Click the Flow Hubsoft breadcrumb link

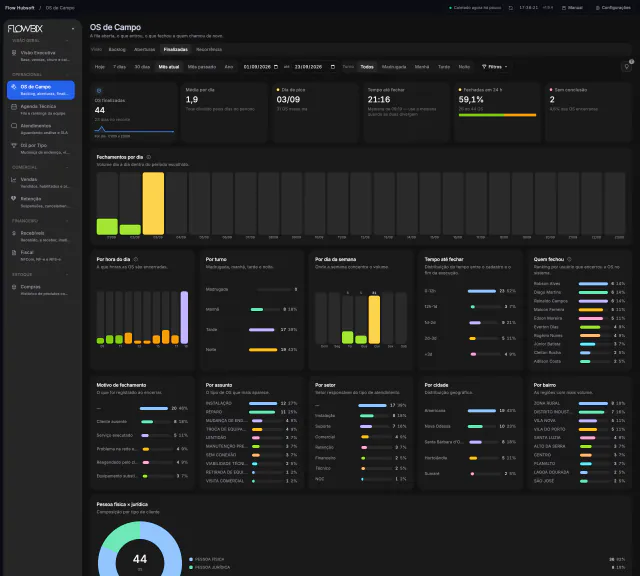20,8
